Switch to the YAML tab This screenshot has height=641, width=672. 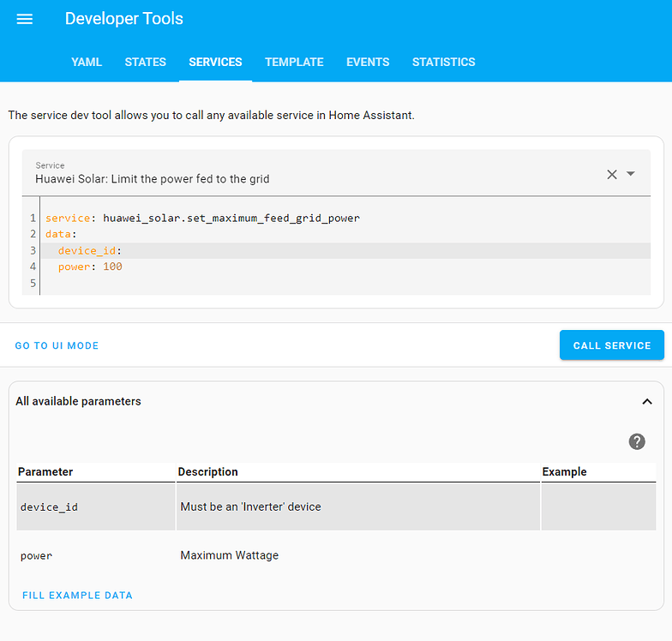coord(87,62)
